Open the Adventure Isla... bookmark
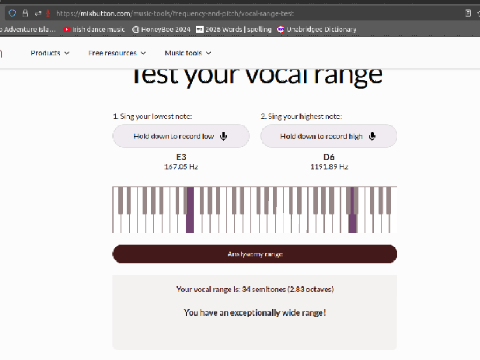The width and height of the screenshot is (480, 360). [28, 29]
